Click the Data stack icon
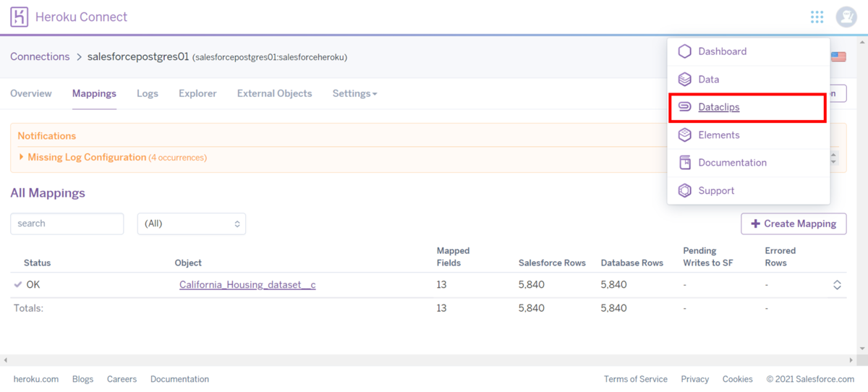The image size is (868, 392). (x=684, y=80)
